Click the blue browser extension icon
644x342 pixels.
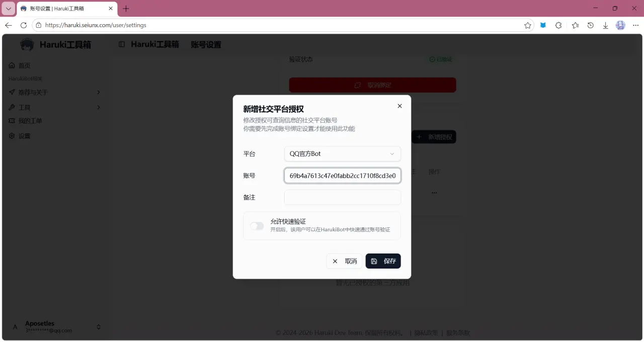[543, 25]
